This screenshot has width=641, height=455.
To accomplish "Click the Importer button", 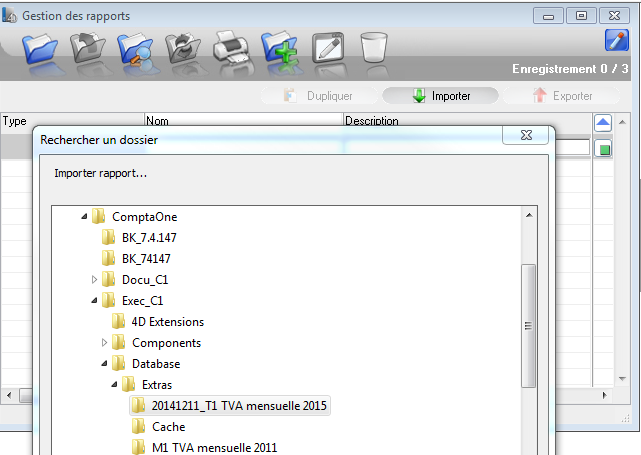I will [x=441, y=96].
